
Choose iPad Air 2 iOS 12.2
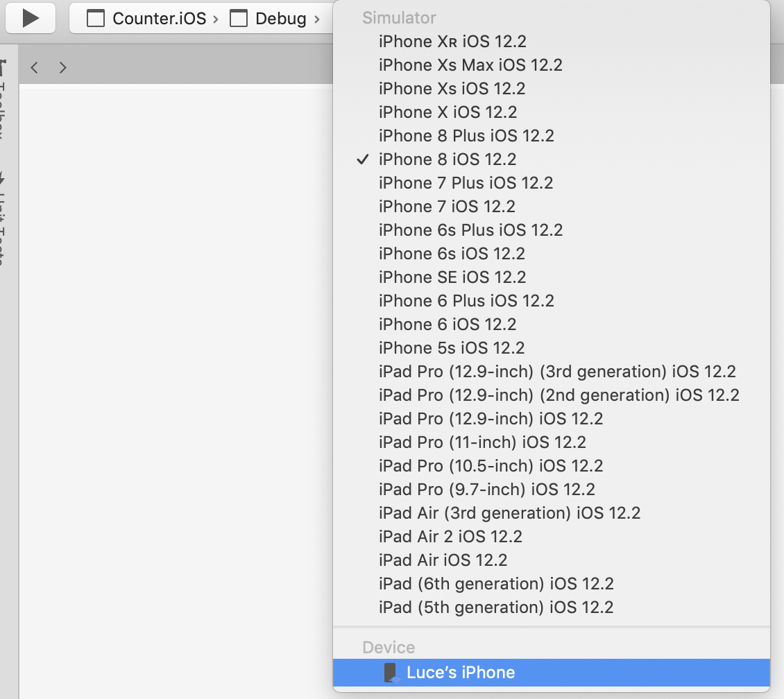click(x=552, y=537)
